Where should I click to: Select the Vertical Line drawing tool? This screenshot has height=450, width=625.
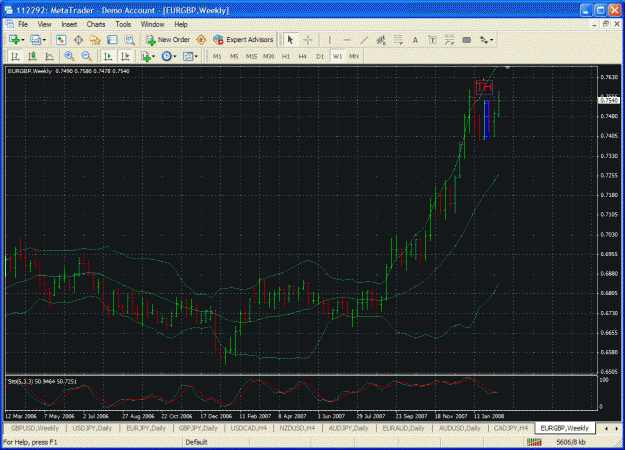tap(329, 40)
